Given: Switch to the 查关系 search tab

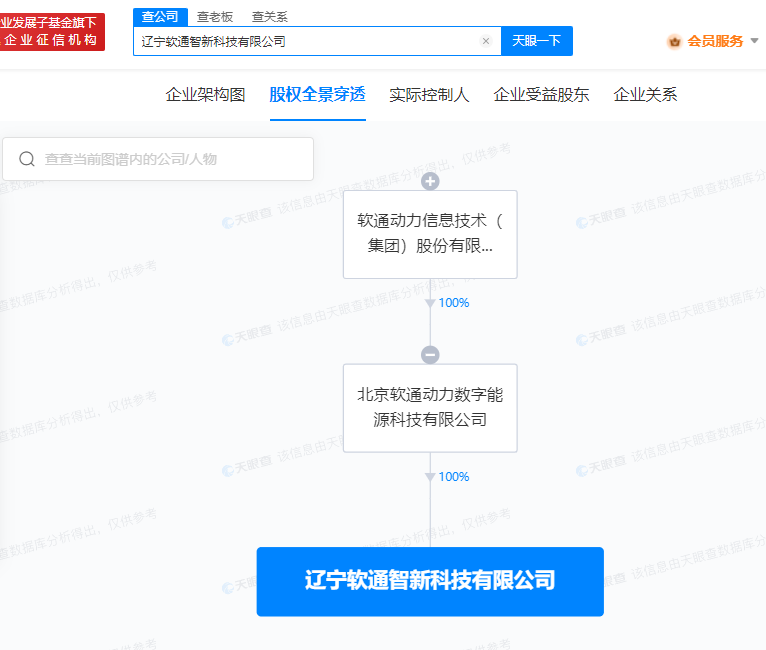Looking at the screenshot, I should click(270, 17).
